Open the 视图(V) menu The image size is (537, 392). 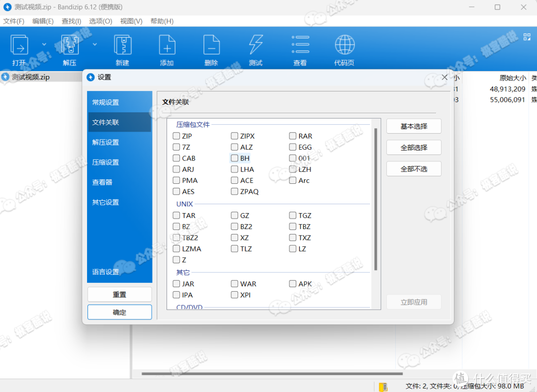pos(131,21)
